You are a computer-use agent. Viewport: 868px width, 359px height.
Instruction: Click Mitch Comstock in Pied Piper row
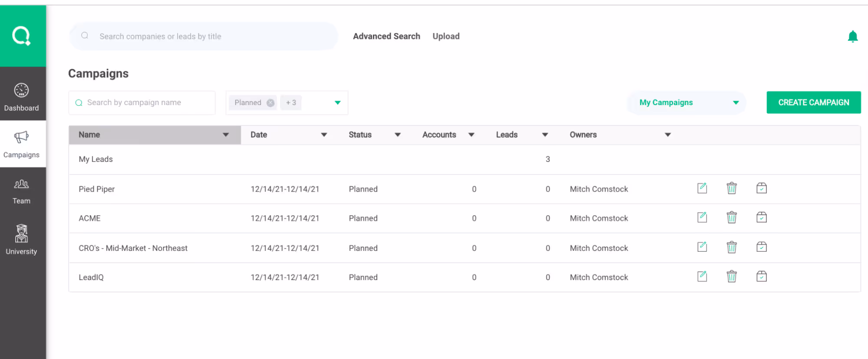(599, 189)
